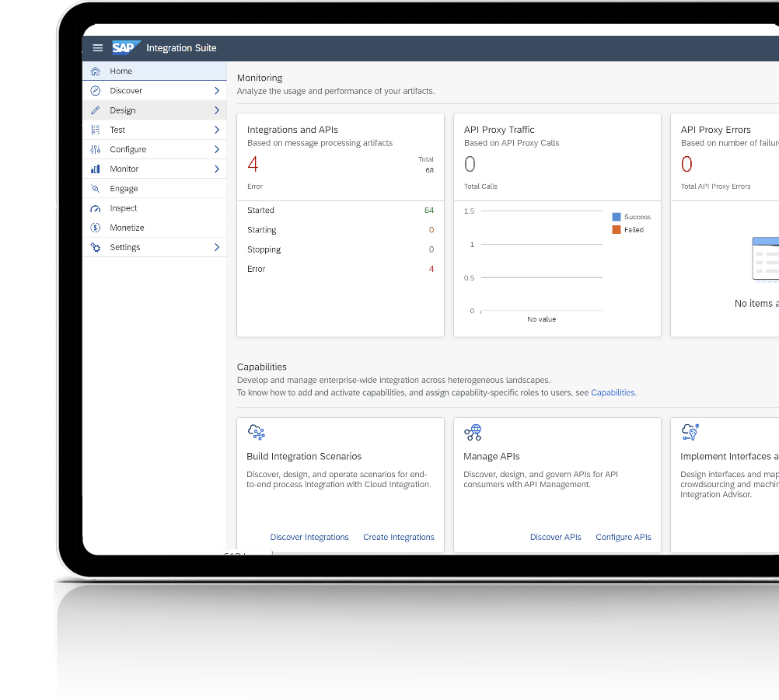Viewport: 779px width, 700px height.
Task: Click the Monetize dollar icon
Action: pos(96,228)
